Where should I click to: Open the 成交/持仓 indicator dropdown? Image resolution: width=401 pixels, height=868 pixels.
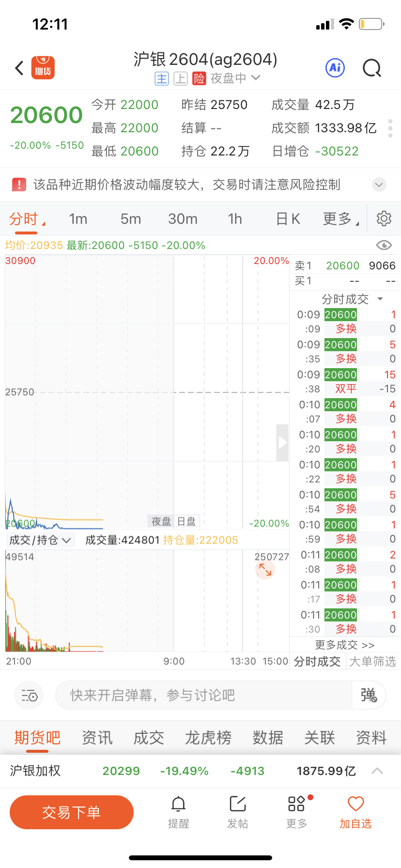pyautogui.click(x=41, y=540)
